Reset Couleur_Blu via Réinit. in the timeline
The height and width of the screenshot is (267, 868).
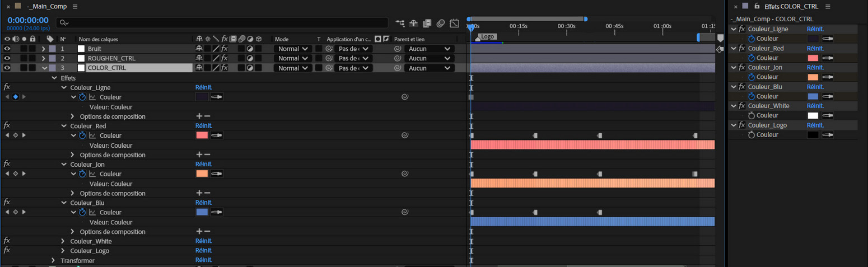(203, 203)
